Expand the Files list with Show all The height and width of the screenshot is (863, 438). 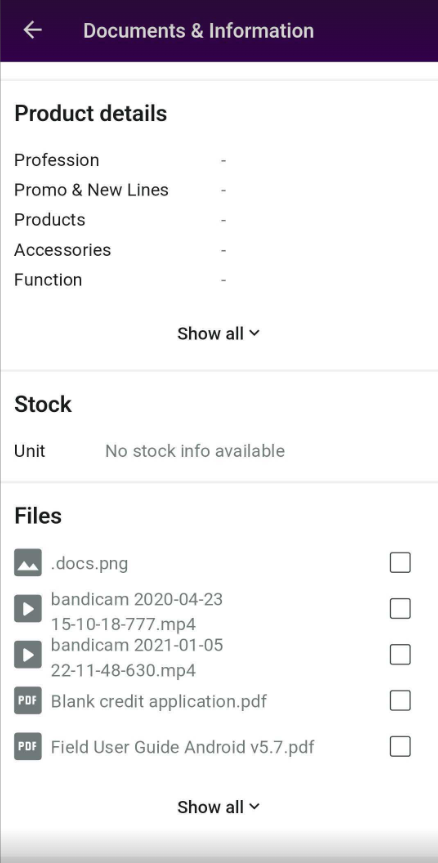coord(218,807)
